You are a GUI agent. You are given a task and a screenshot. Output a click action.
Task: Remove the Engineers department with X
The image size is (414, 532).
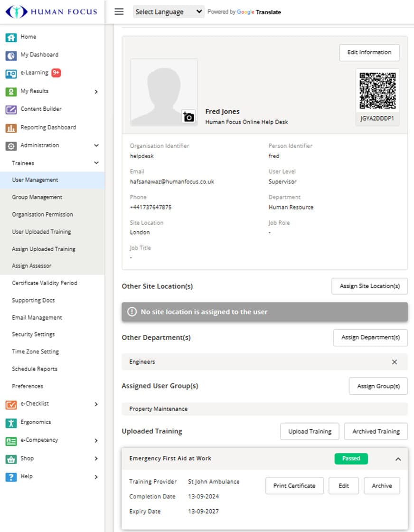pos(394,362)
